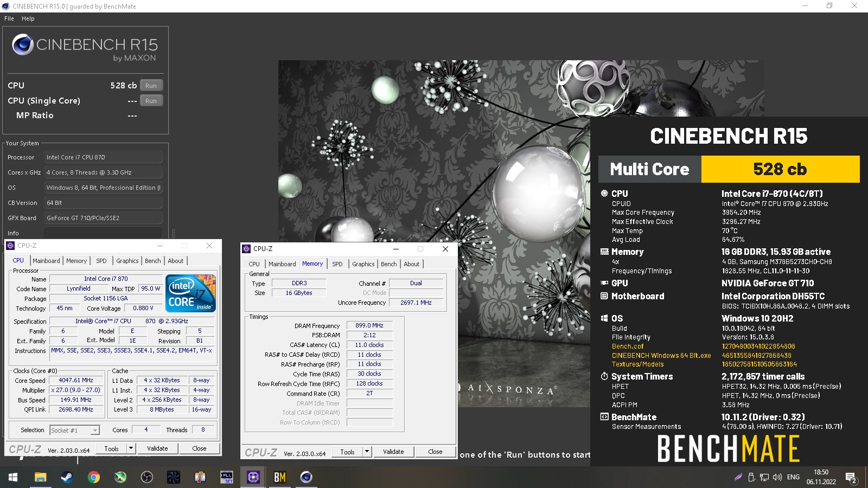This screenshot has width=868, height=488.
Task: Click Uncore Frequency value 2697.1 MHz
Action: pos(416,303)
